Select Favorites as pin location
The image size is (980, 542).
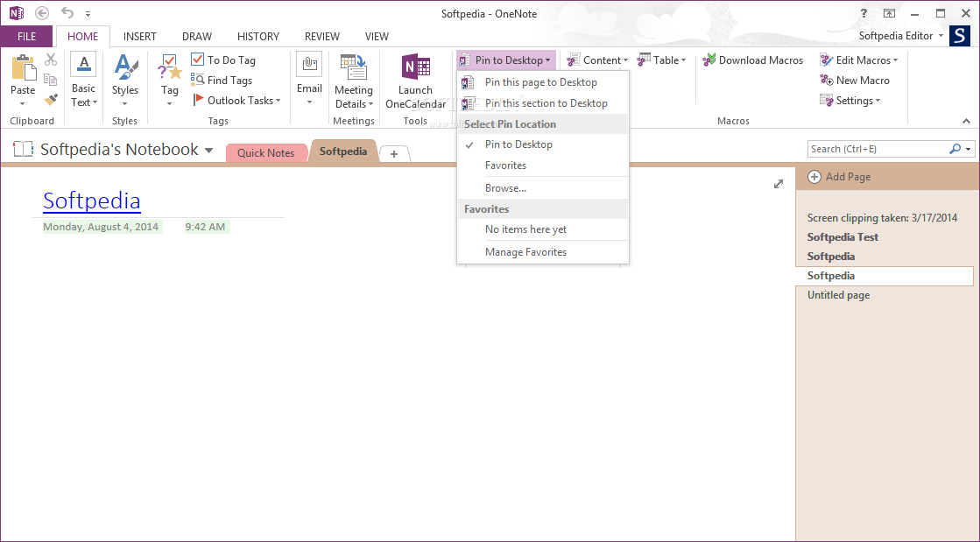click(x=542, y=165)
